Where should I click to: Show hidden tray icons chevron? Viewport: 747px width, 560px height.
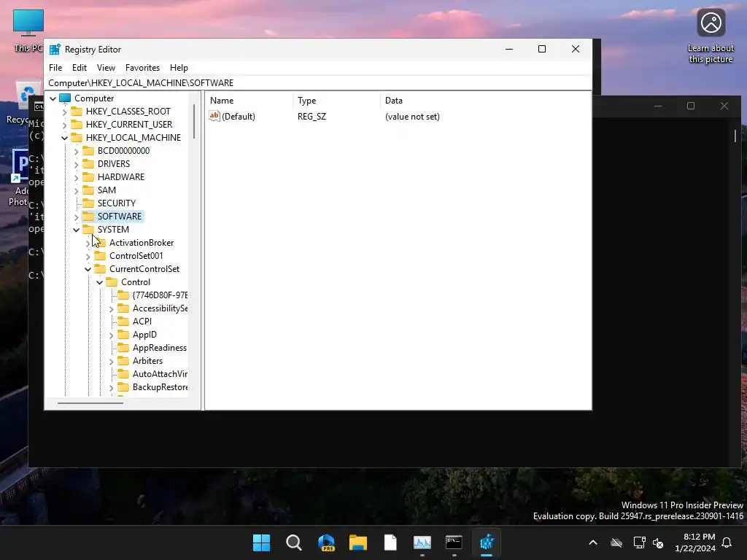[593, 542]
